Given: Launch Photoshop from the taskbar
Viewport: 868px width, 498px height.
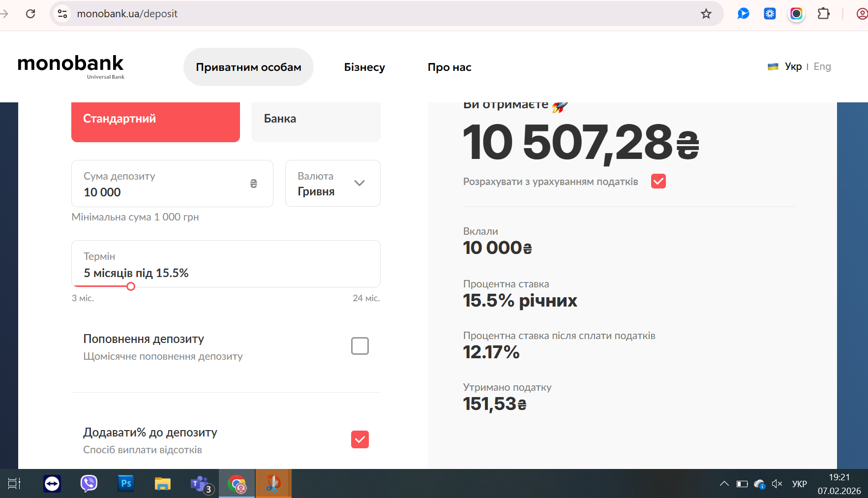Looking at the screenshot, I should tap(126, 484).
